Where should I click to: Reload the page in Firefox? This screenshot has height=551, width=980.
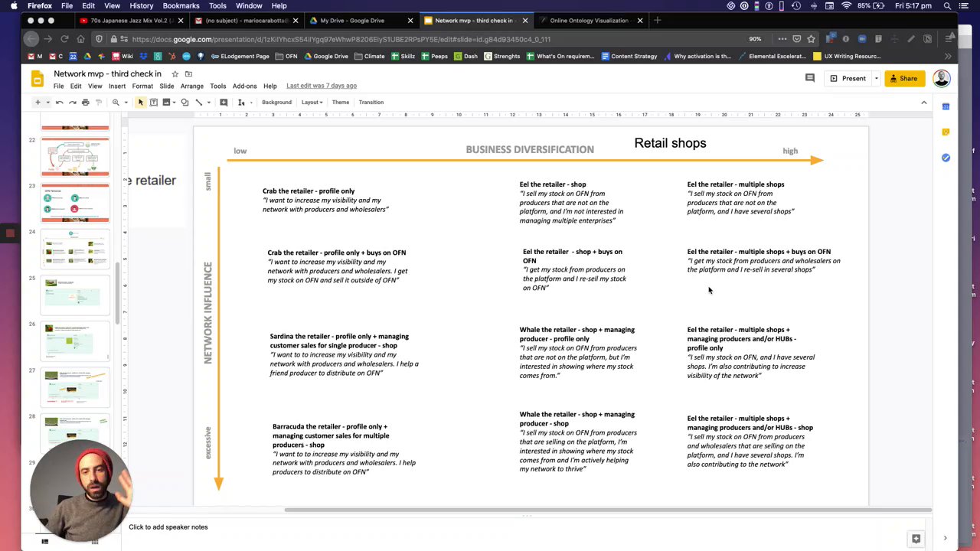click(64, 39)
